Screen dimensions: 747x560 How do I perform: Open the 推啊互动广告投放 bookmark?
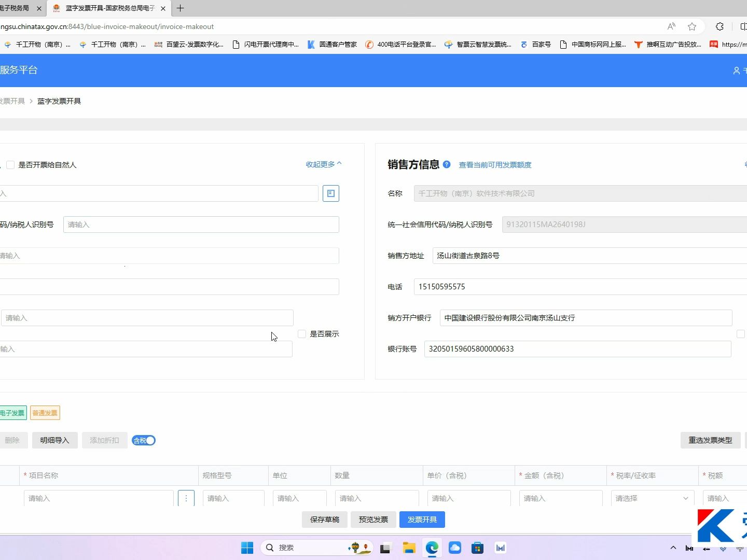click(668, 45)
